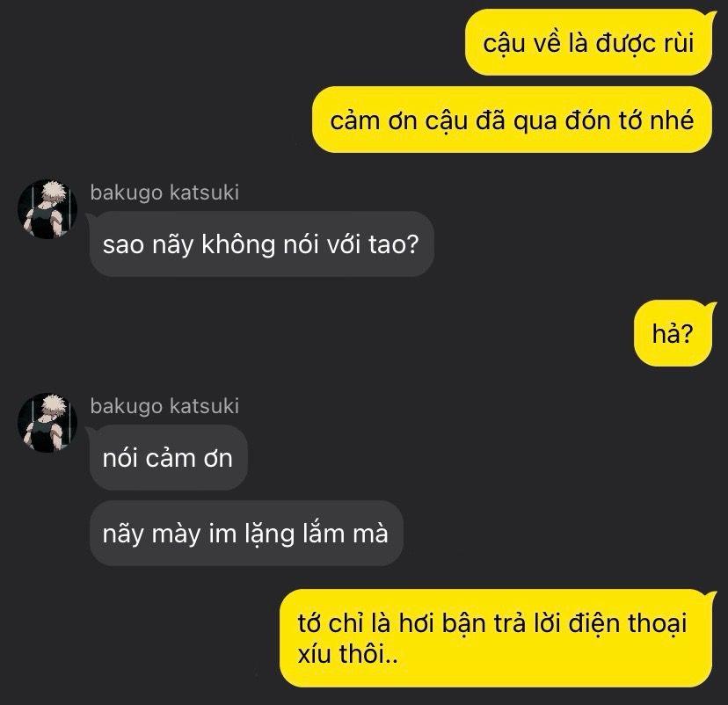The image size is (728, 705).
Task: Tap yellow bubble 'tớ chỉ là hơi bận trả lời'
Action: [495, 638]
